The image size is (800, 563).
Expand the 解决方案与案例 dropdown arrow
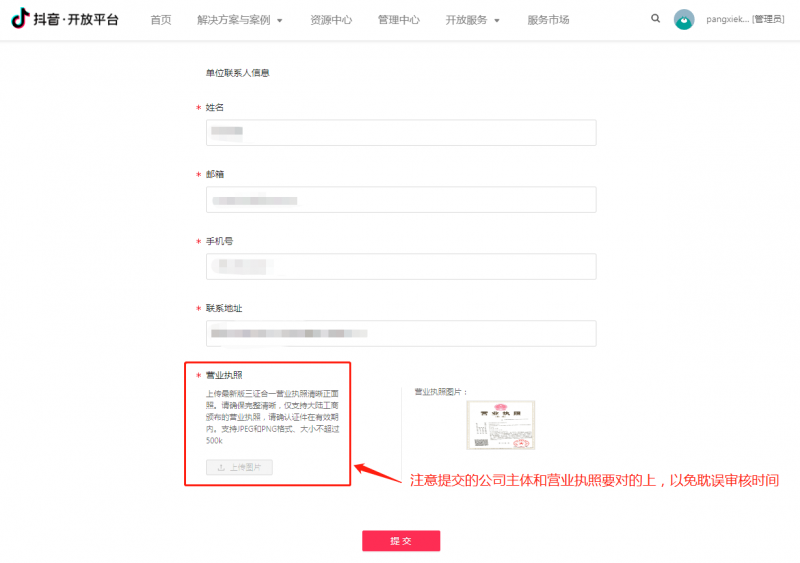[280, 20]
